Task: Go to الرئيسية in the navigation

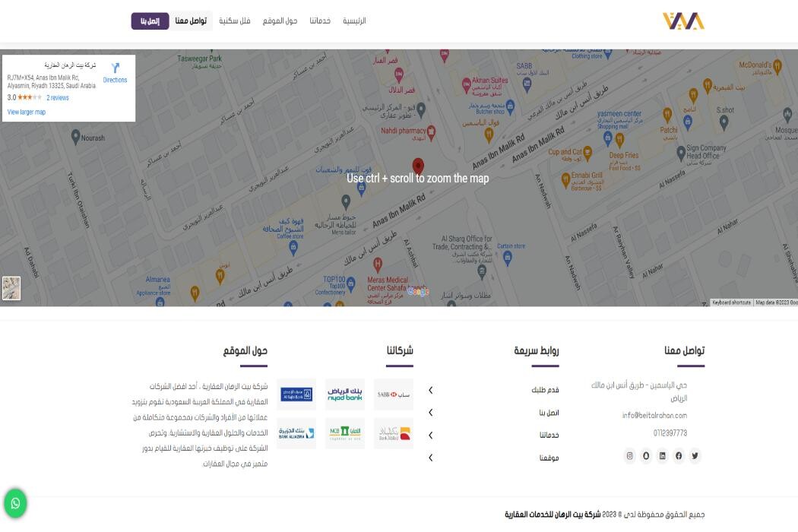Action: pos(354,21)
